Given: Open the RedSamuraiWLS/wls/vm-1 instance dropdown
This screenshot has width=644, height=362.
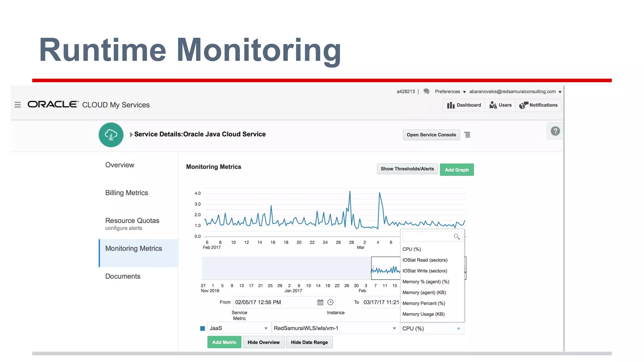Looking at the screenshot, I should [335, 328].
